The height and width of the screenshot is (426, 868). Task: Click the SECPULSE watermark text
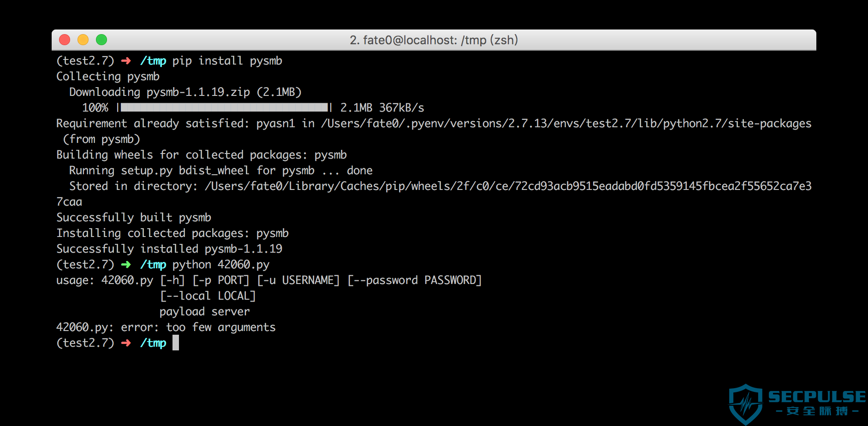pos(817,396)
